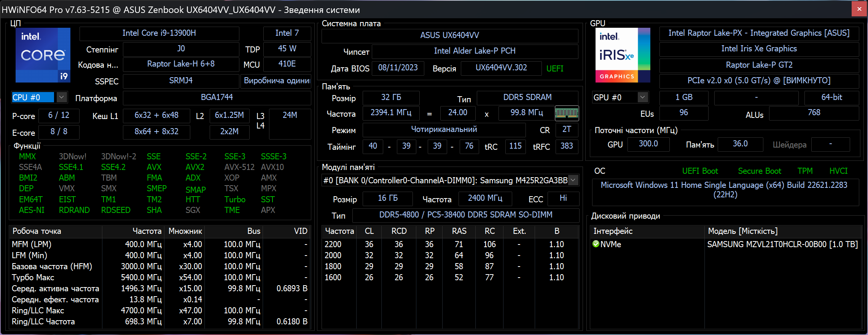Screen dimensions: 868x335
Task: Click the Робоча точка column header
Action: (x=37, y=231)
